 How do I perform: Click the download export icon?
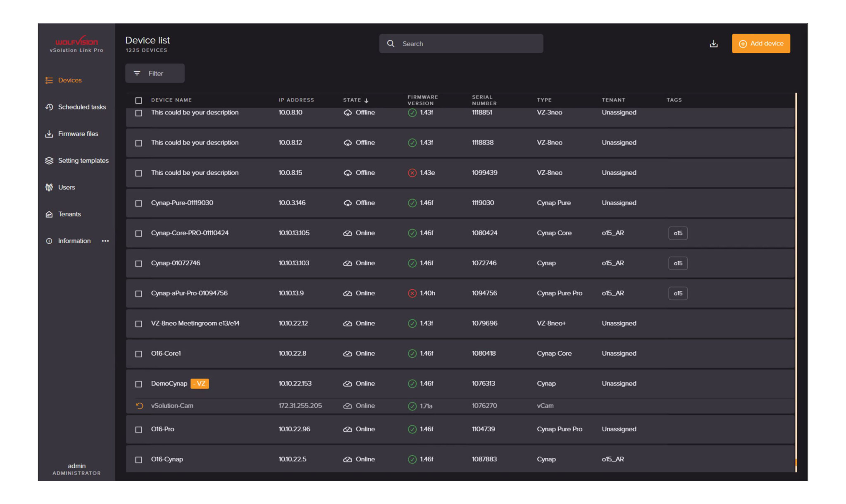713,44
